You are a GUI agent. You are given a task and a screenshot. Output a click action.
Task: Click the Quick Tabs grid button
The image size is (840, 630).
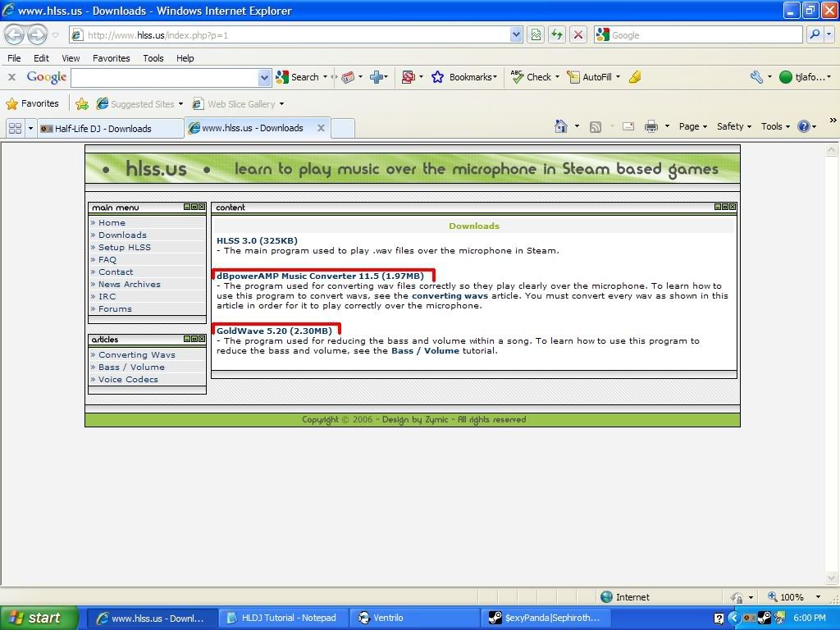[15, 128]
